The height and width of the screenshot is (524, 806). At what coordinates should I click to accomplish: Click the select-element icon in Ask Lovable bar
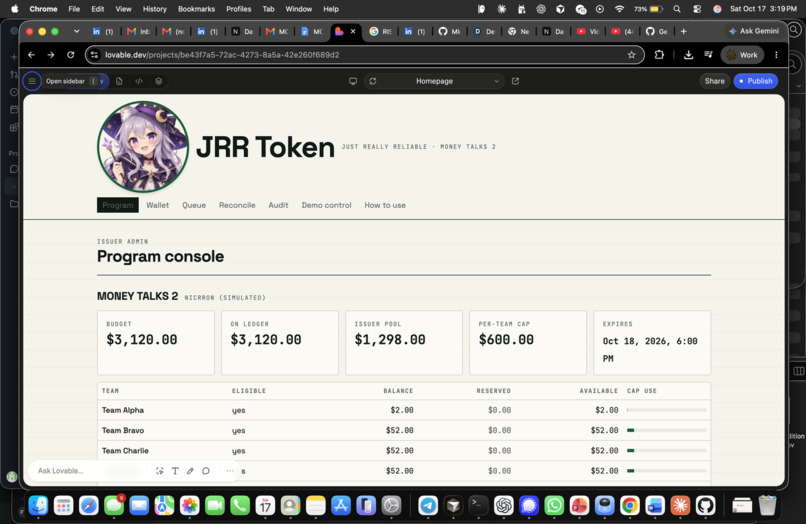tap(160, 471)
